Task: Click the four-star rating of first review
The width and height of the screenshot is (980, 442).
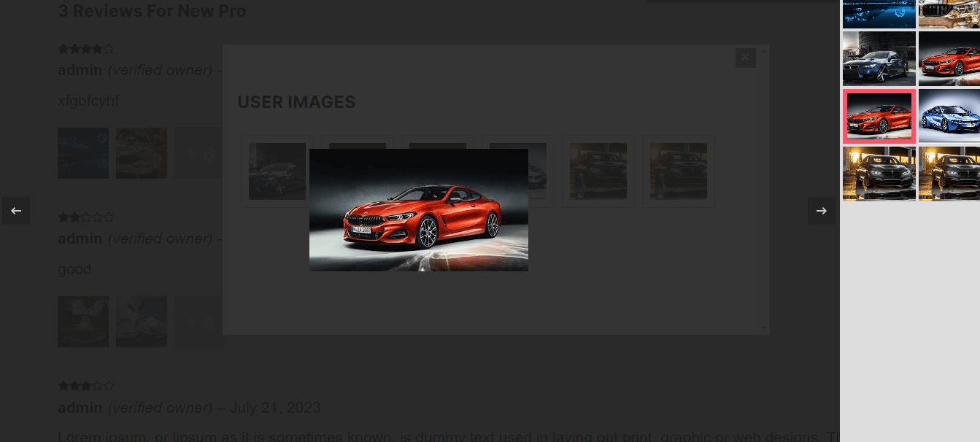Action: (86, 50)
